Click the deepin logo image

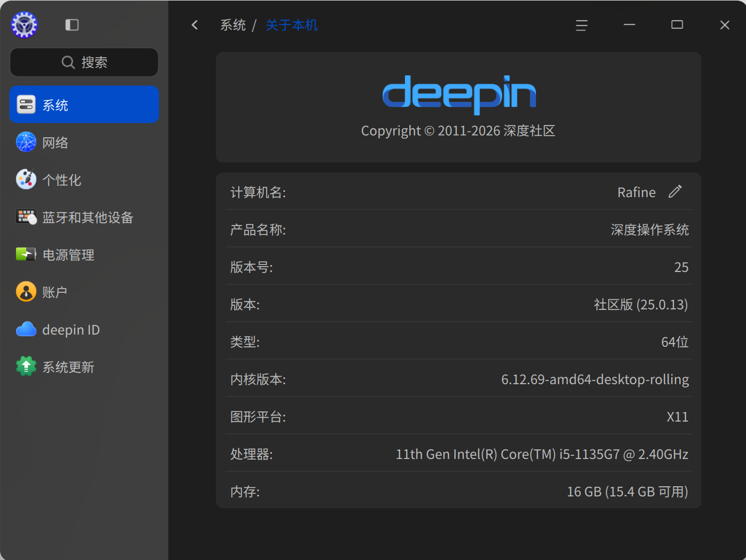(x=459, y=95)
